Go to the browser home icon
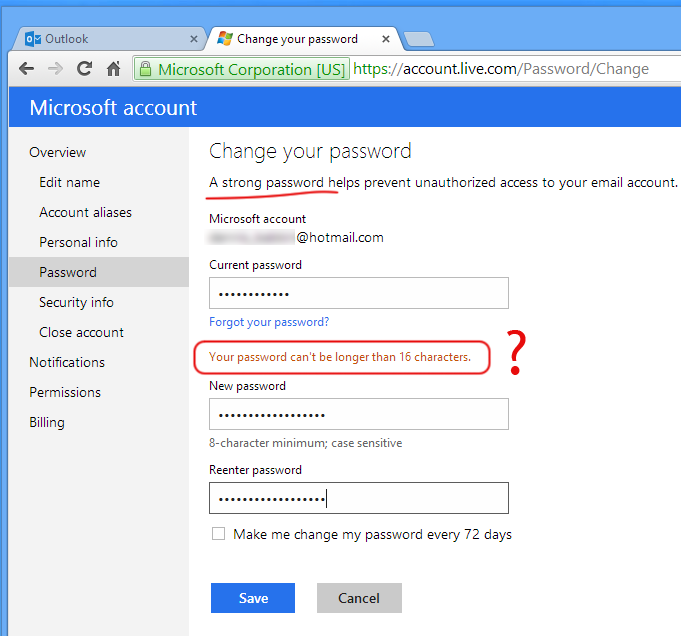Screen dimensions: 681x636 [x=113, y=69]
